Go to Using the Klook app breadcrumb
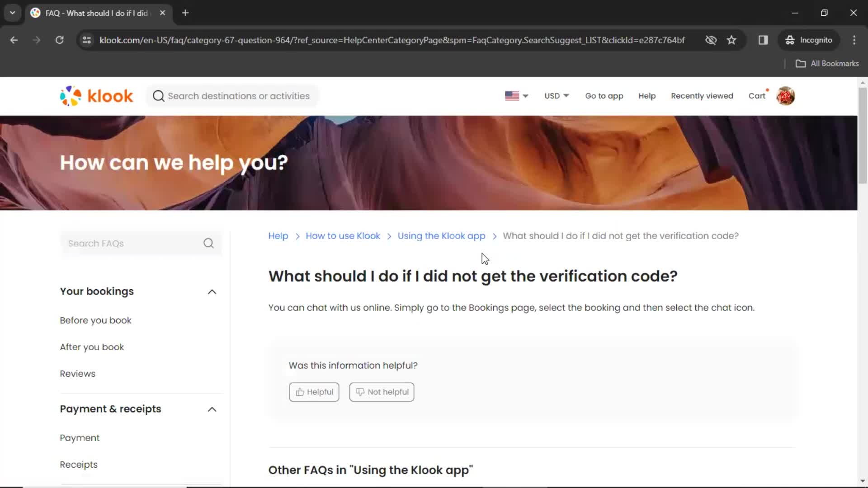Screen dimensions: 868x488 tap(441, 236)
